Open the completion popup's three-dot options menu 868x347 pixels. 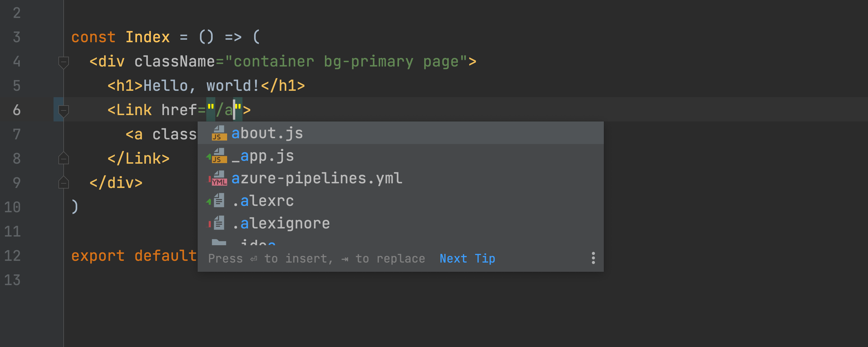click(593, 259)
